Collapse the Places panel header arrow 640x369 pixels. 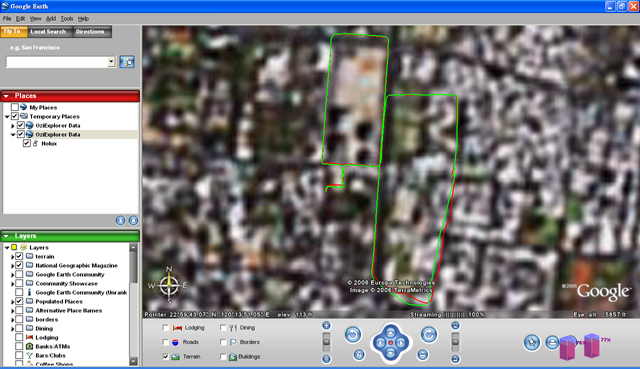coord(6,96)
